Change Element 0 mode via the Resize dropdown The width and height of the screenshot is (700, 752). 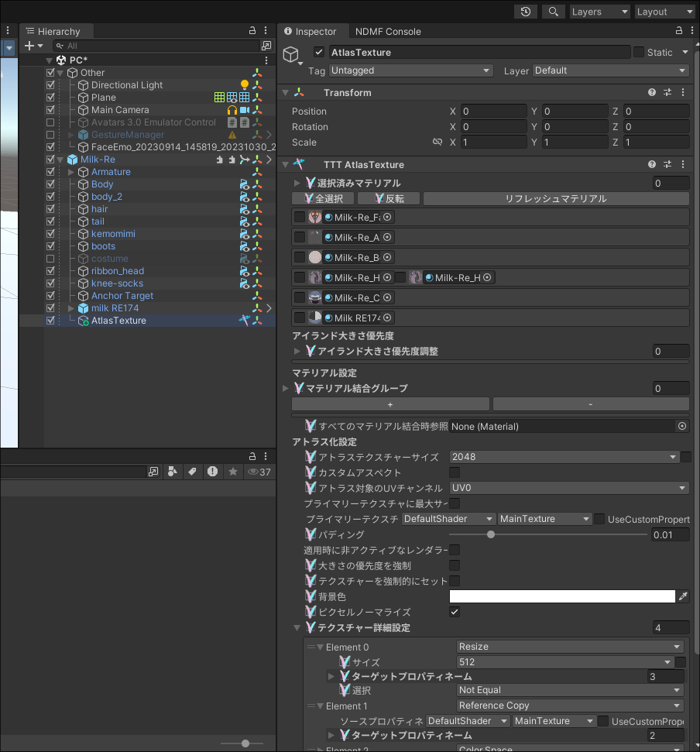coord(570,646)
